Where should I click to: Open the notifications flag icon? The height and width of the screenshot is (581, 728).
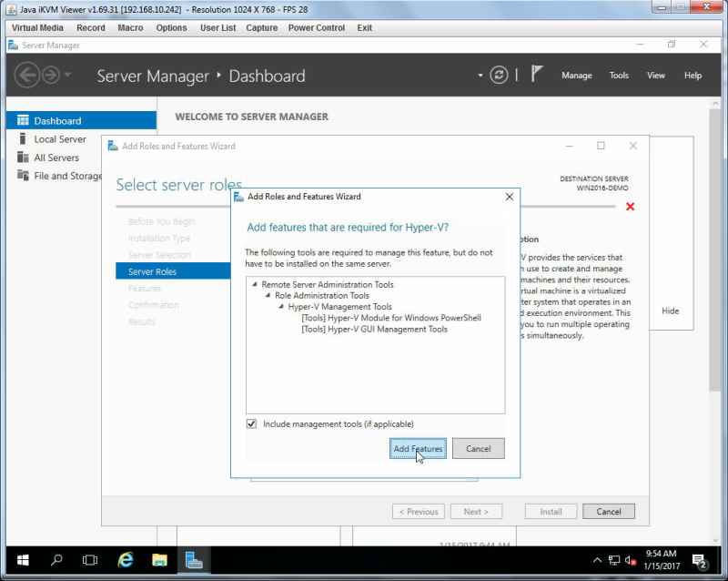(537, 74)
